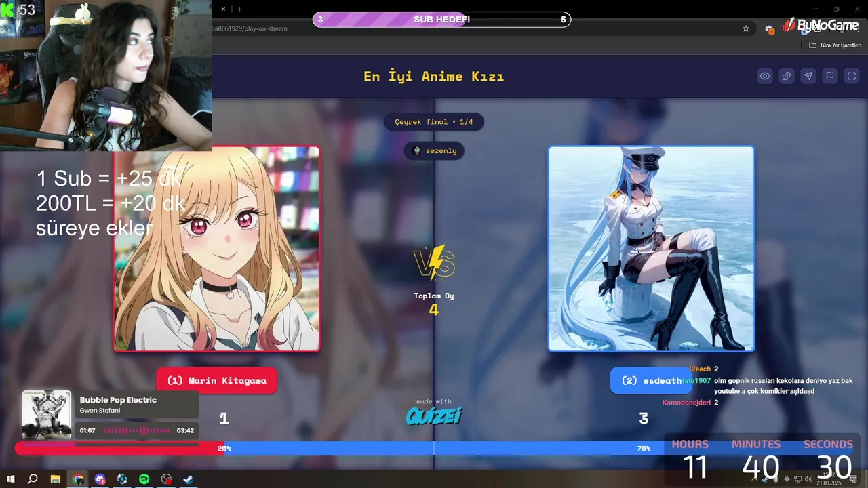
Task: Select the Esdeath image card
Action: point(651,249)
